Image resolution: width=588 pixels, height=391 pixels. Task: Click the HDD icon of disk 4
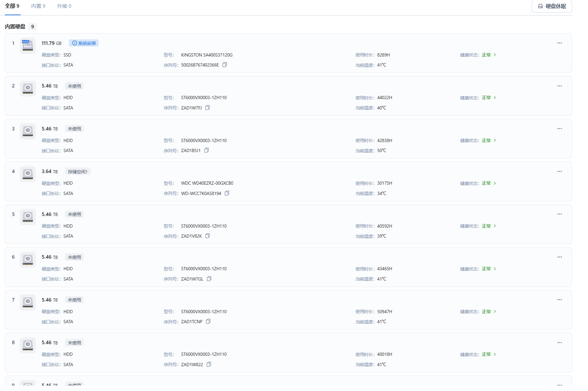28,174
